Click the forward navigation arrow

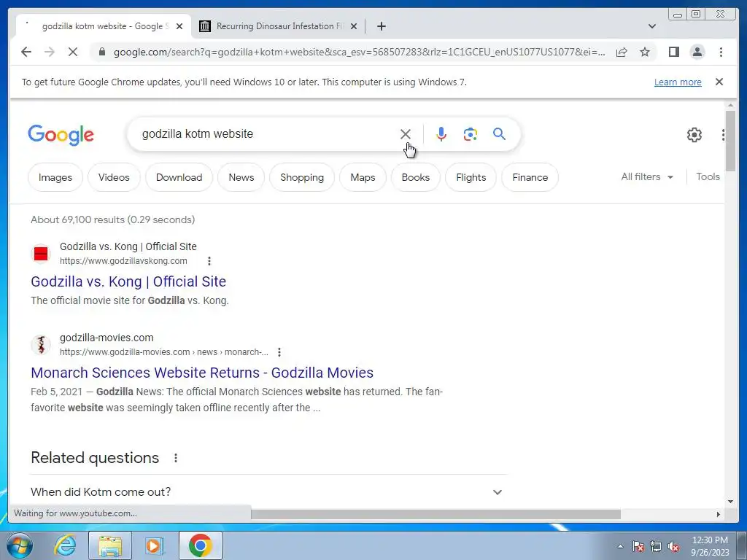tap(50, 52)
